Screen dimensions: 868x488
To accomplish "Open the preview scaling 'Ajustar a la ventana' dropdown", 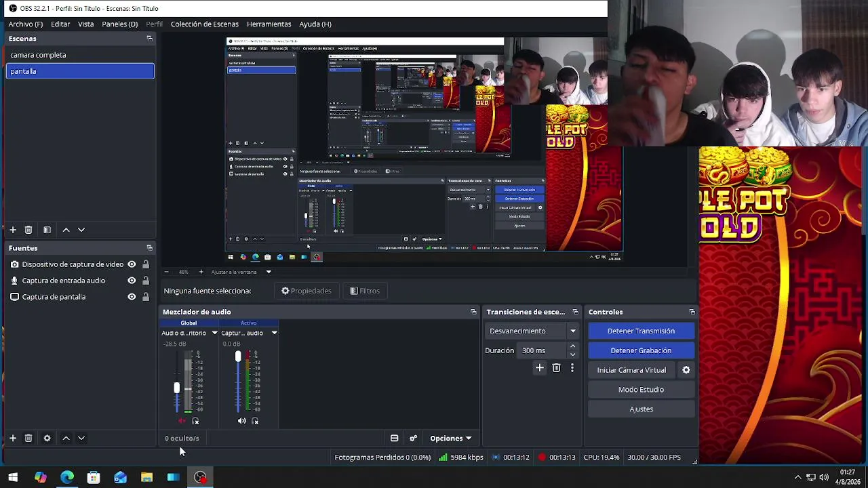I will click(x=269, y=272).
